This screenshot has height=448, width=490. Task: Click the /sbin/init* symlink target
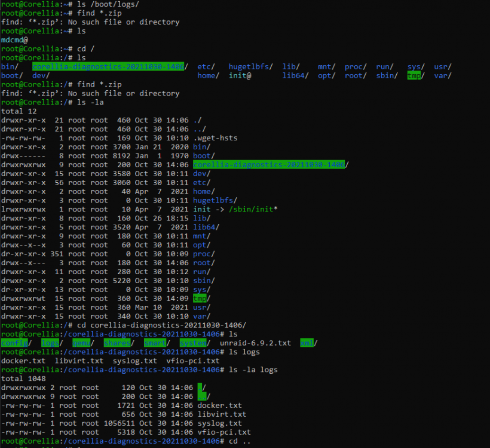click(x=253, y=209)
